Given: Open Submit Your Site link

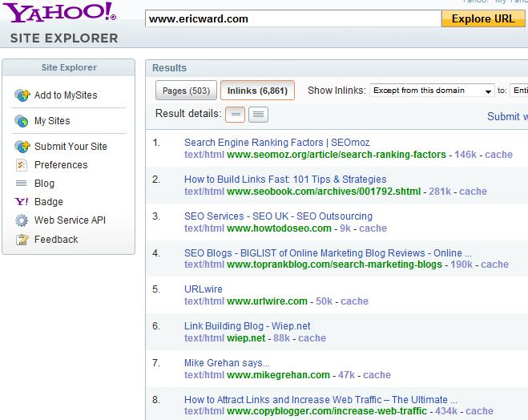Looking at the screenshot, I should click(71, 147).
